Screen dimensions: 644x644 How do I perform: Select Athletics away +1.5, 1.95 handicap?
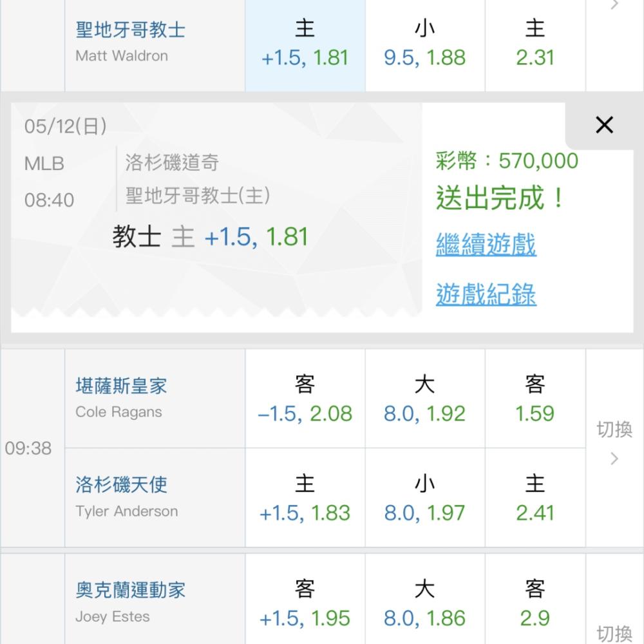[305, 604]
